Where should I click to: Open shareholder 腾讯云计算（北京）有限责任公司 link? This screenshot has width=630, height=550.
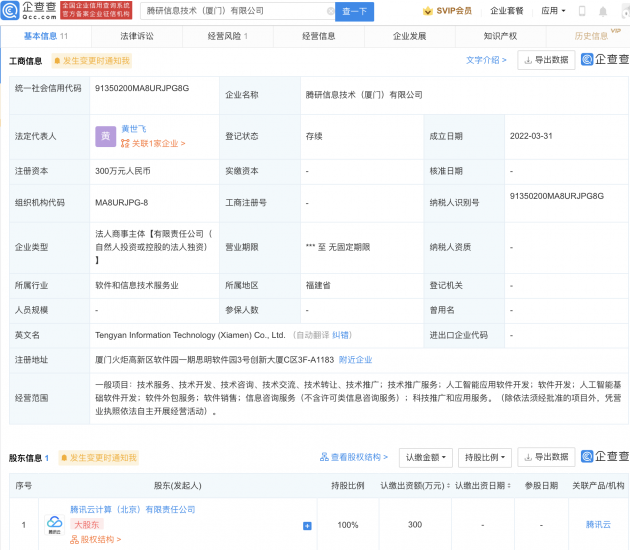pyautogui.click(x=133, y=509)
